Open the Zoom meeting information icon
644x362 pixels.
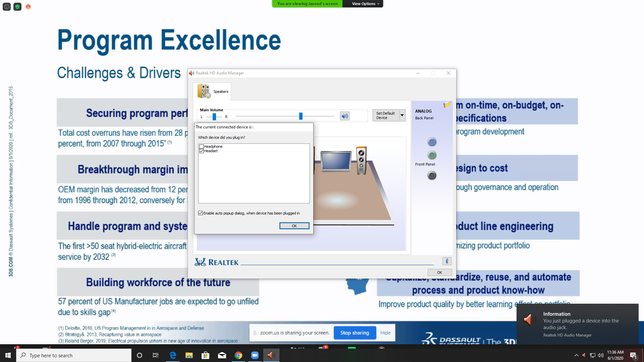(x=7, y=7)
